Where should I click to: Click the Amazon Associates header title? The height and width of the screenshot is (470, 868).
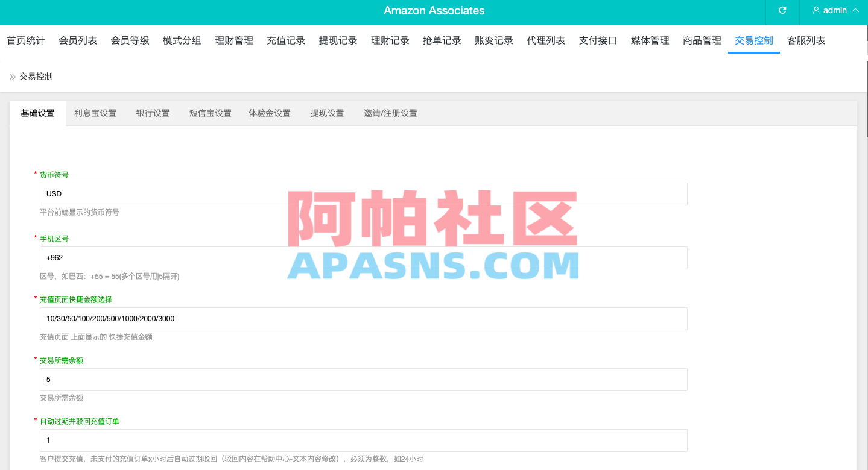pyautogui.click(x=434, y=11)
